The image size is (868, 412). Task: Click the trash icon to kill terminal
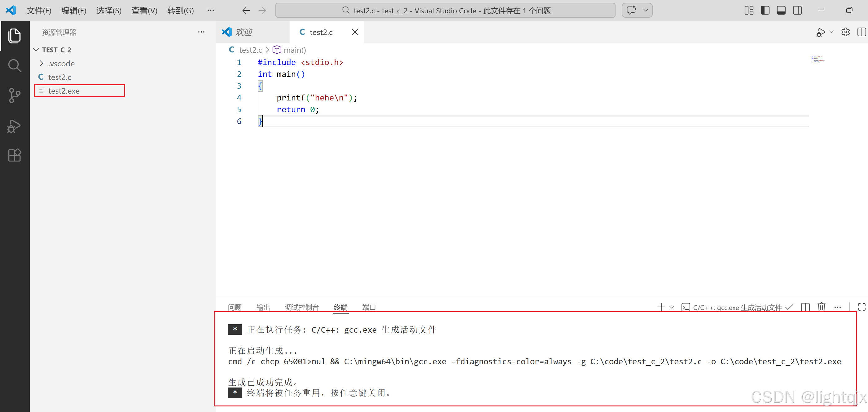coord(821,307)
